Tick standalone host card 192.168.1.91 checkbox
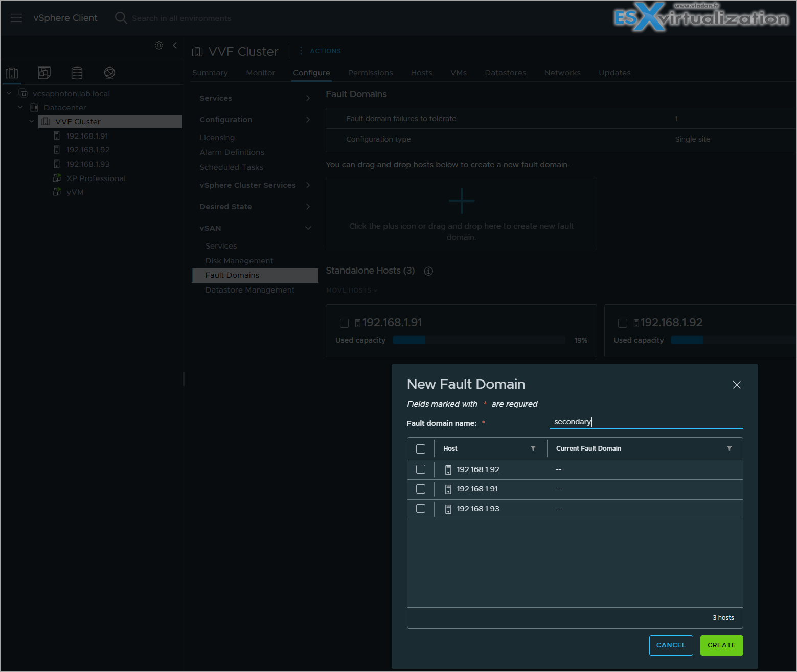The image size is (797, 672). [x=344, y=323]
